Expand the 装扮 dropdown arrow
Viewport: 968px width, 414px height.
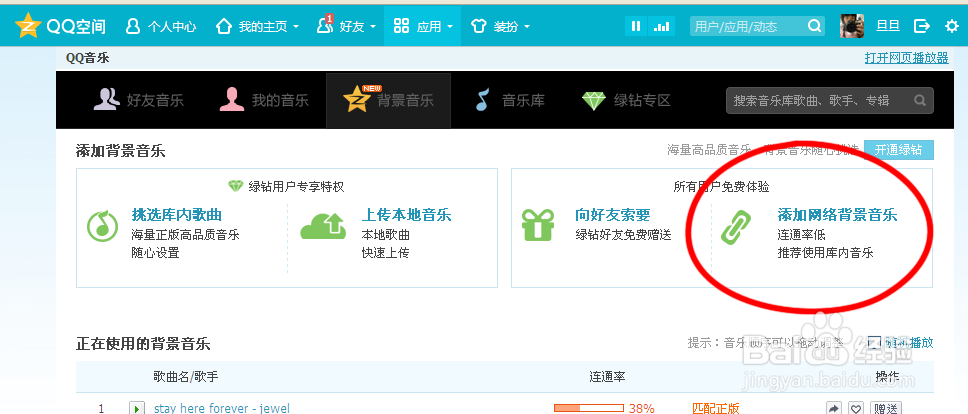pyautogui.click(x=527, y=27)
